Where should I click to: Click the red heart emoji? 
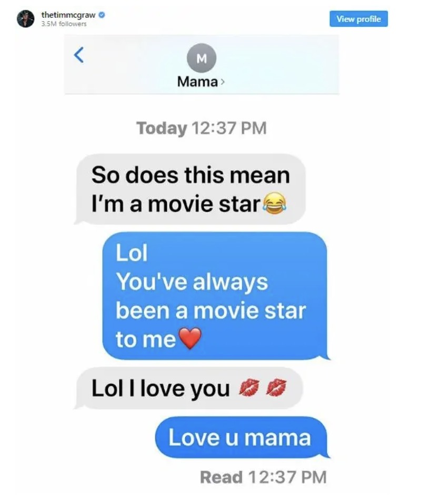pyautogui.click(x=190, y=338)
